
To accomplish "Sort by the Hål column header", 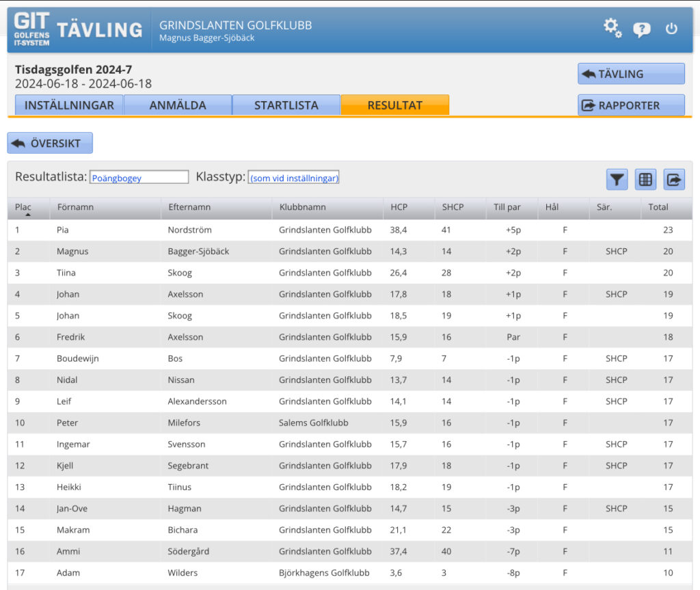I will coord(563,208).
